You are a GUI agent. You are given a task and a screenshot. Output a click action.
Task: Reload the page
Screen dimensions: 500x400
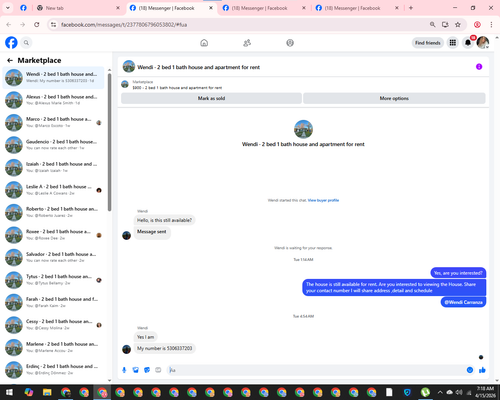tap(37, 24)
